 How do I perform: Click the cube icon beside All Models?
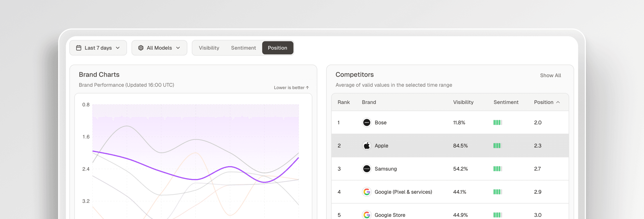point(141,48)
